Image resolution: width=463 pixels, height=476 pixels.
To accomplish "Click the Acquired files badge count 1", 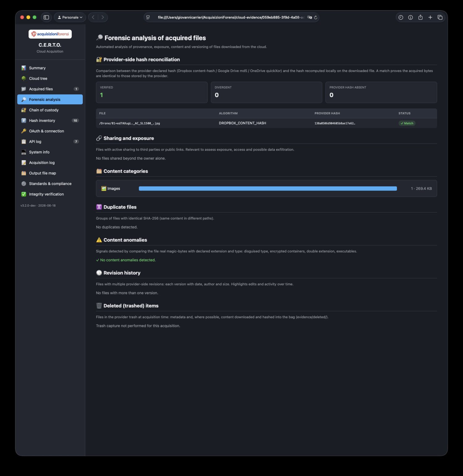I will tap(76, 89).
